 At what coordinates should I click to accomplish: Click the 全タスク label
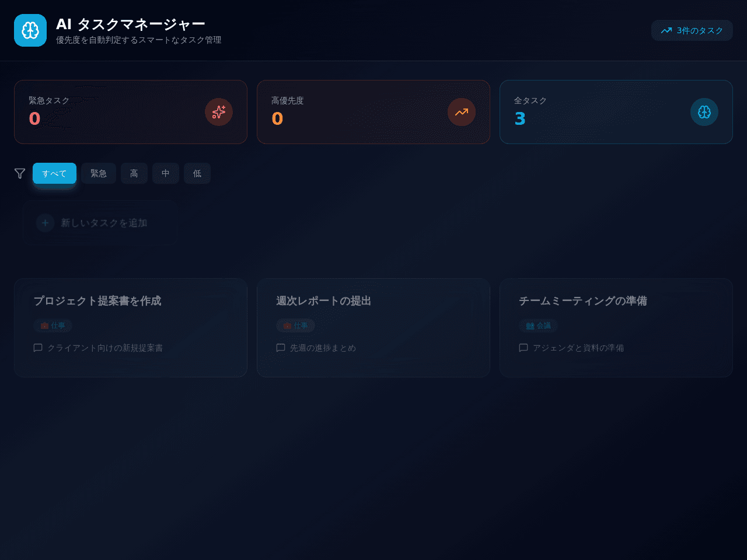[530, 100]
